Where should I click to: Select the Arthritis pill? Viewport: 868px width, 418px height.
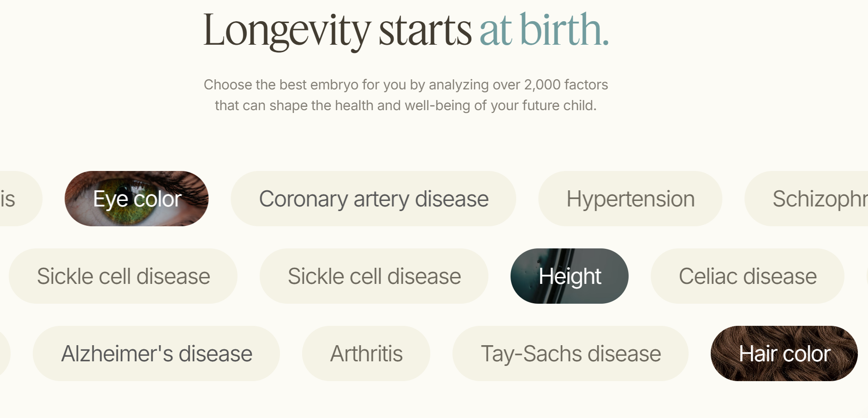(366, 354)
